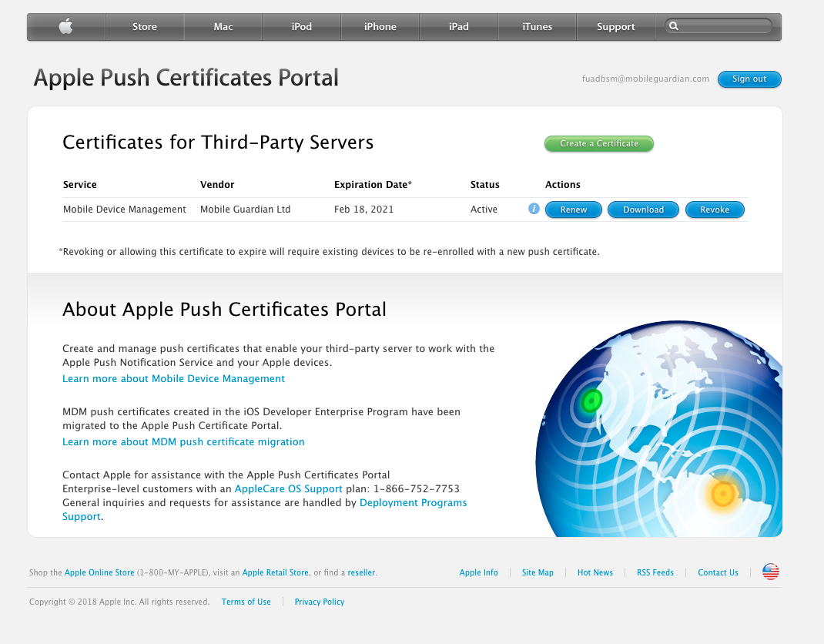Click the Expiration Date column header
This screenshot has width=824, height=644.
pos(373,185)
